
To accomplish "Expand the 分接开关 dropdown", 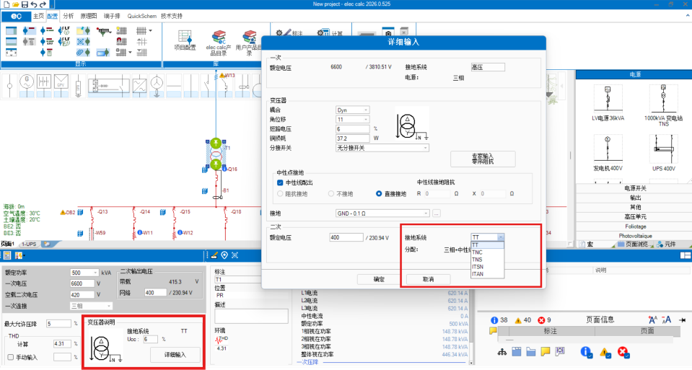I will (382, 148).
